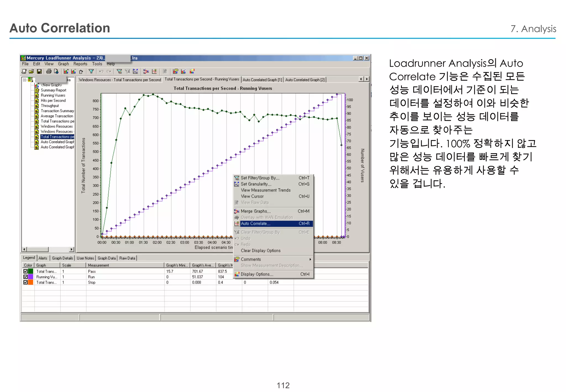Switch to Auto Correlated Graph [1] tab
This screenshot has width=566, height=392.
tap(262, 80)
